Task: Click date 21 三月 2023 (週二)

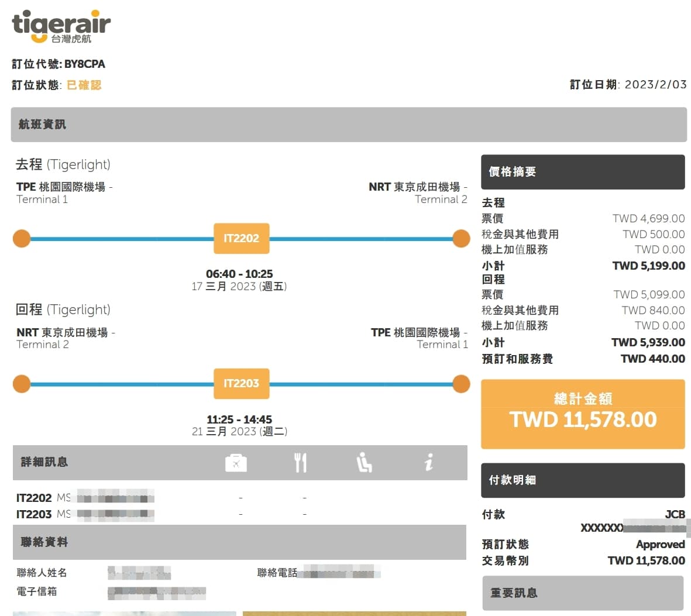Action: coord(239,431)
